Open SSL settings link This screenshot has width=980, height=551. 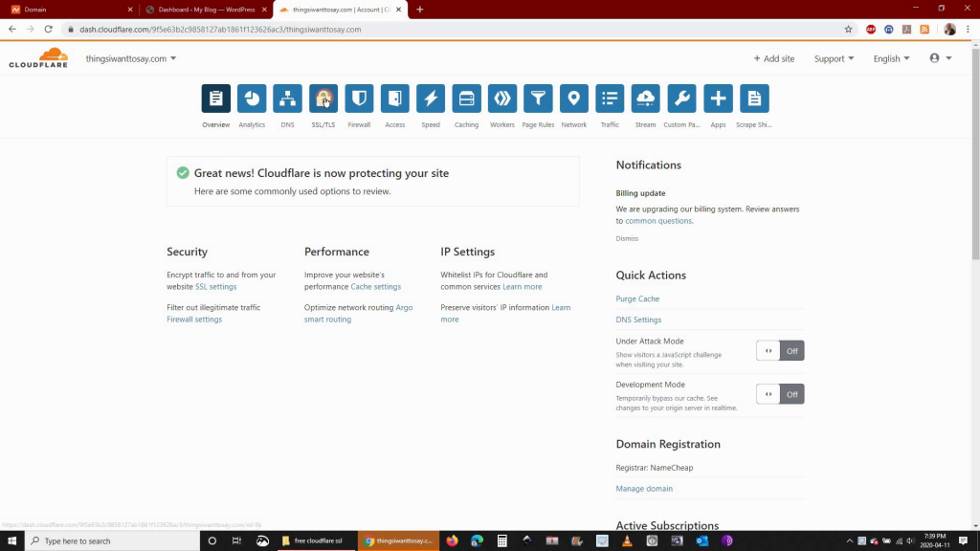(215, 287)
